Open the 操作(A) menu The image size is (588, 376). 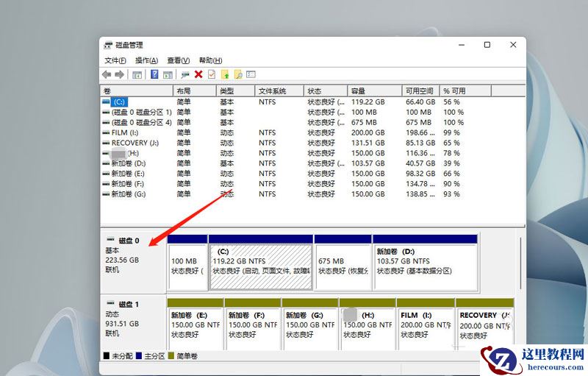(146, 60)
